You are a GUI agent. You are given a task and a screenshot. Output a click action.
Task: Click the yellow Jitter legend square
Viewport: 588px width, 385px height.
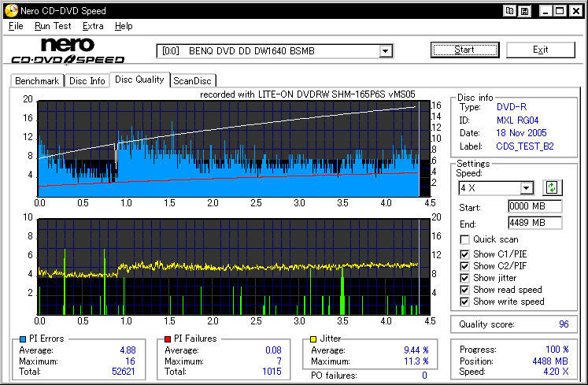pos(313,339)
